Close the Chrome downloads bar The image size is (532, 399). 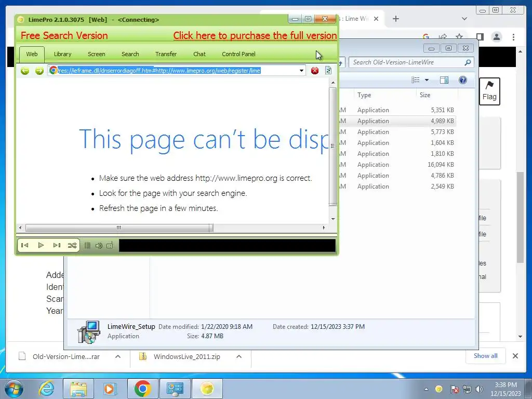point(515,356)
